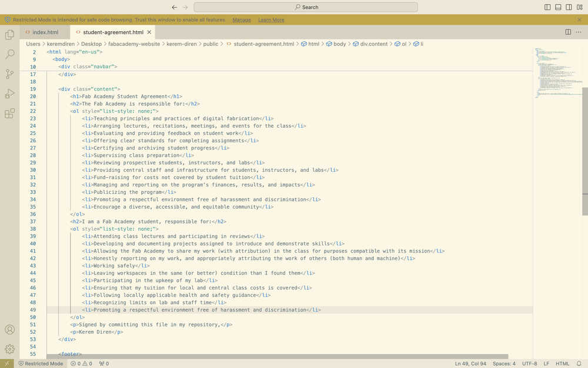
Task: Toggle the primary side bar
Action: pos(547,7)
